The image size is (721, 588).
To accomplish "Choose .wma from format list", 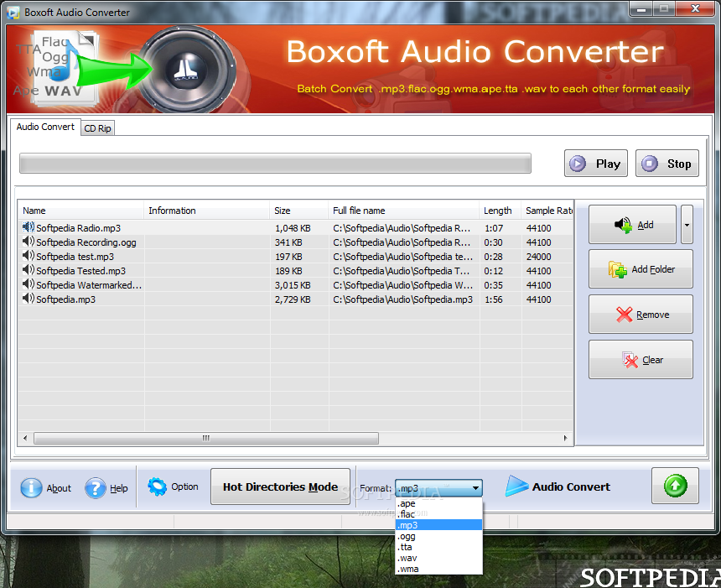I will 438,570.
